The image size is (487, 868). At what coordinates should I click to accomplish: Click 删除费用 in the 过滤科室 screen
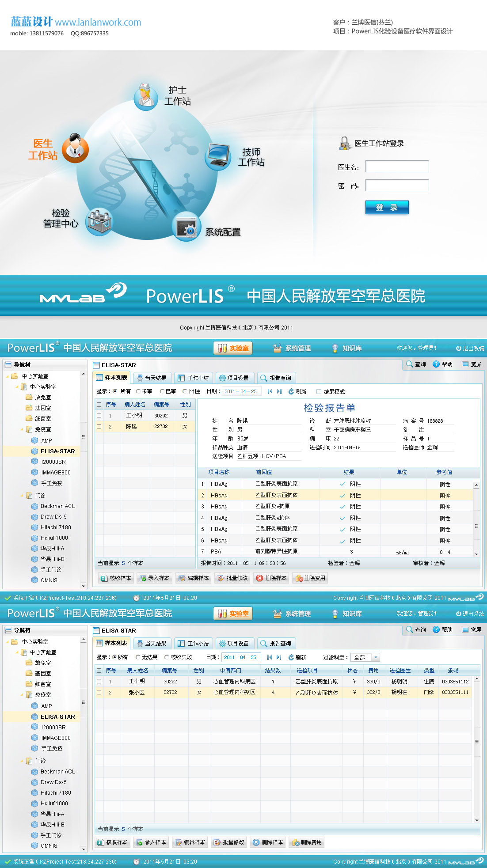[307, 842]
